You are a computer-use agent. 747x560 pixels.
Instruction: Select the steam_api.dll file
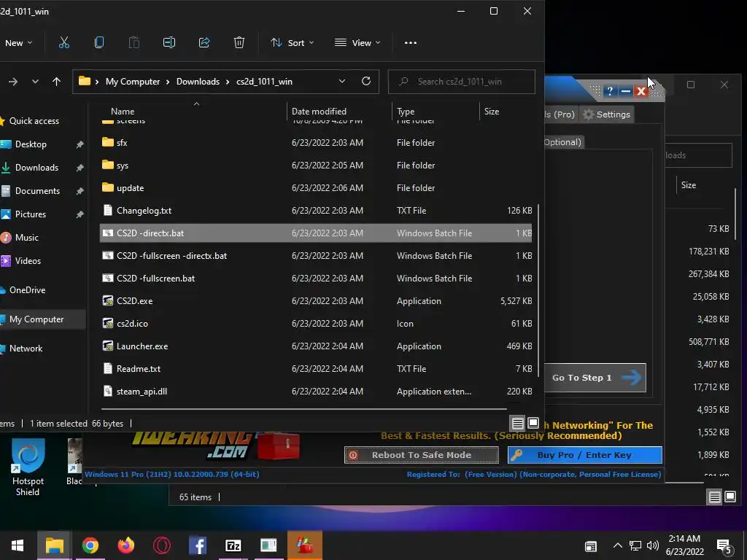click(x=315, y=392)
